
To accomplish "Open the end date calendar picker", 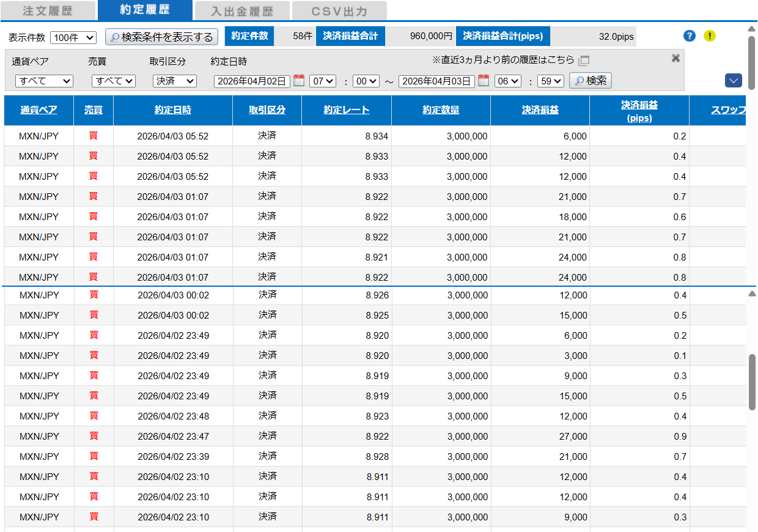I will click(484, 81).
